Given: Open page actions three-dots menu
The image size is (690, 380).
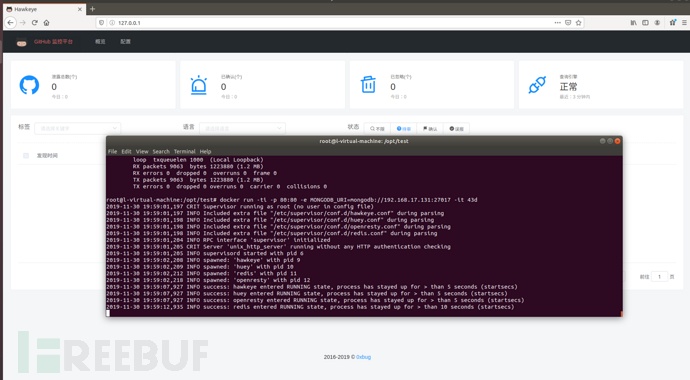Looking at the screenshot, I should click(558, 22).
